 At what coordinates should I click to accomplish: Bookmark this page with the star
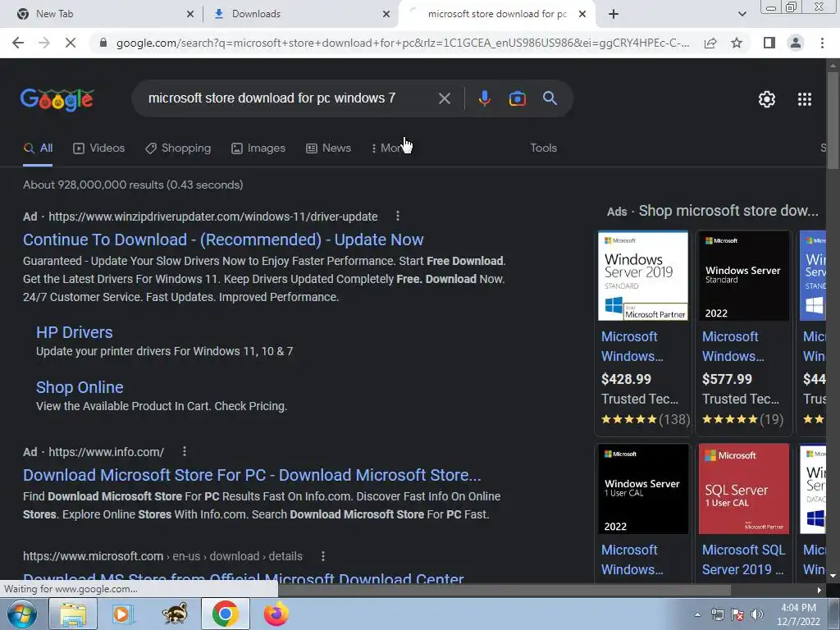(x=737, y=43)
